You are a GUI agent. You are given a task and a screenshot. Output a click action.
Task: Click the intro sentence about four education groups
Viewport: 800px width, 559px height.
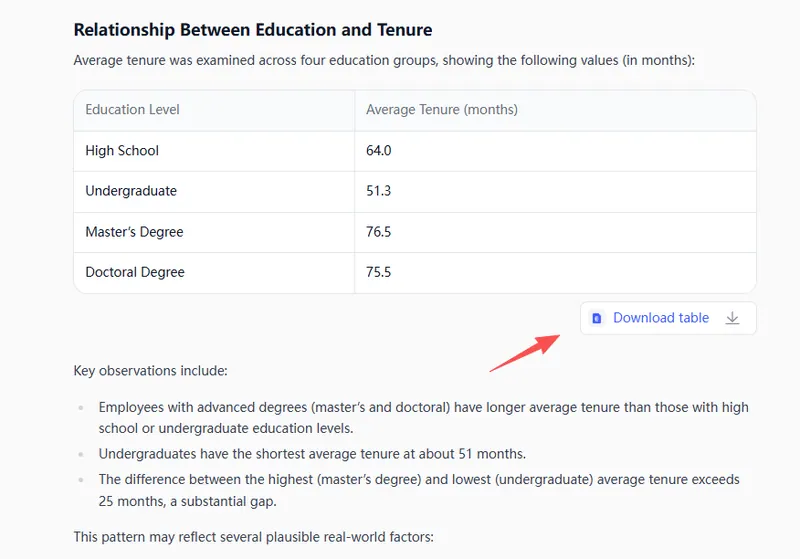click(x=383, y=60)
